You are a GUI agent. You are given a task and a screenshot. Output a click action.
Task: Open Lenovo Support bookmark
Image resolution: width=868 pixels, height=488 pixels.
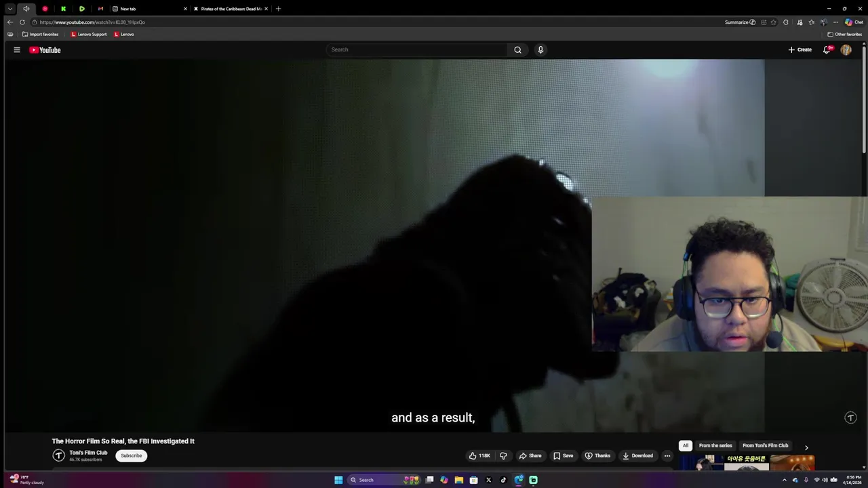click(x=89, y=34)
